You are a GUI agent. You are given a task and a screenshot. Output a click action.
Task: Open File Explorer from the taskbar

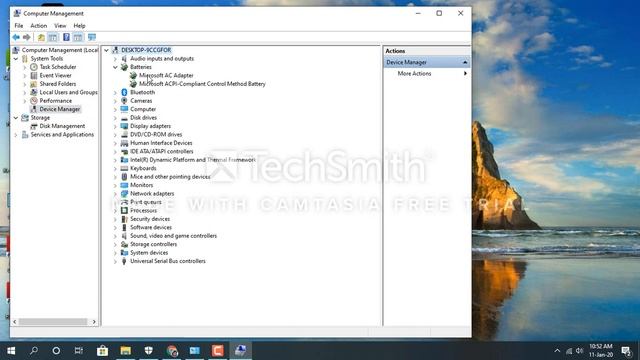125,351
